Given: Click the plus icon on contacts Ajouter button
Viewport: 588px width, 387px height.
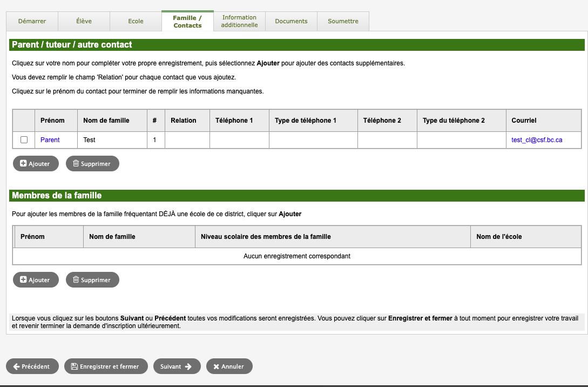Looking at the screenshot, I should coord(23,163).
